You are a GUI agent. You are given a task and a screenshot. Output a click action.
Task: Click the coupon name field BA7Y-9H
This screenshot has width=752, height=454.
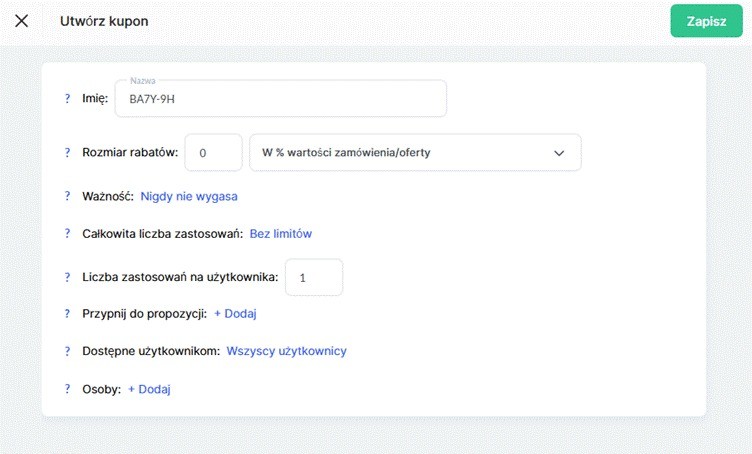[280, 99]
